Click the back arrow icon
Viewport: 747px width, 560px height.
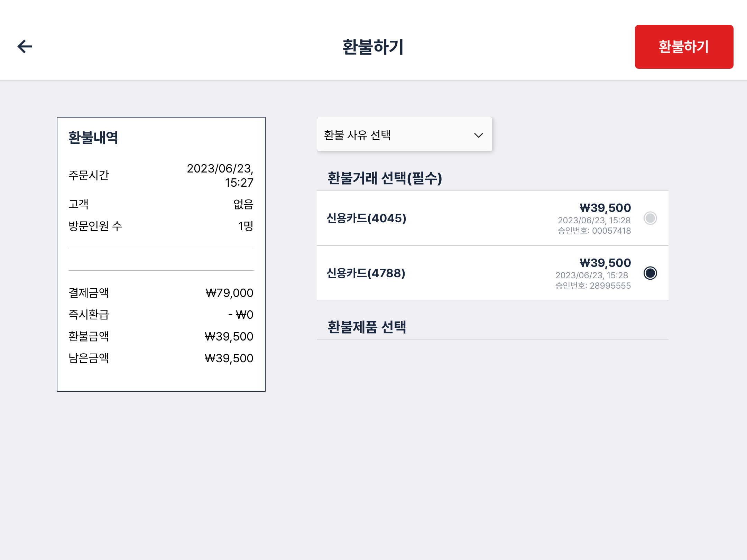coord(25,47)
